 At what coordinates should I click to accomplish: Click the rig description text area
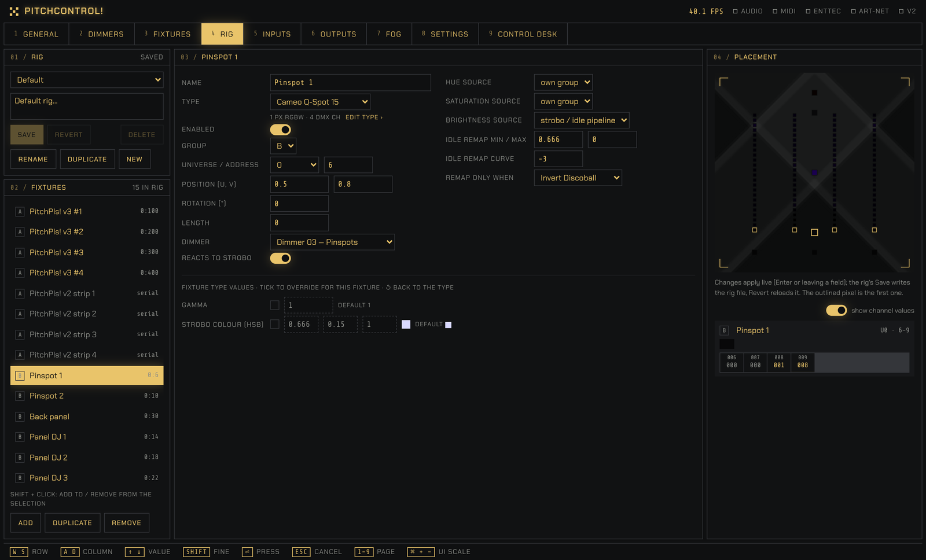pos(87,106)
